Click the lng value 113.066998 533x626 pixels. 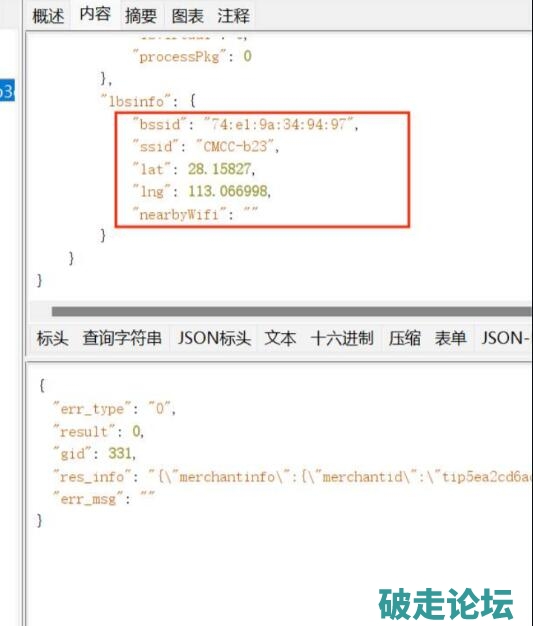pyautogui.click(x=228, y=191)
